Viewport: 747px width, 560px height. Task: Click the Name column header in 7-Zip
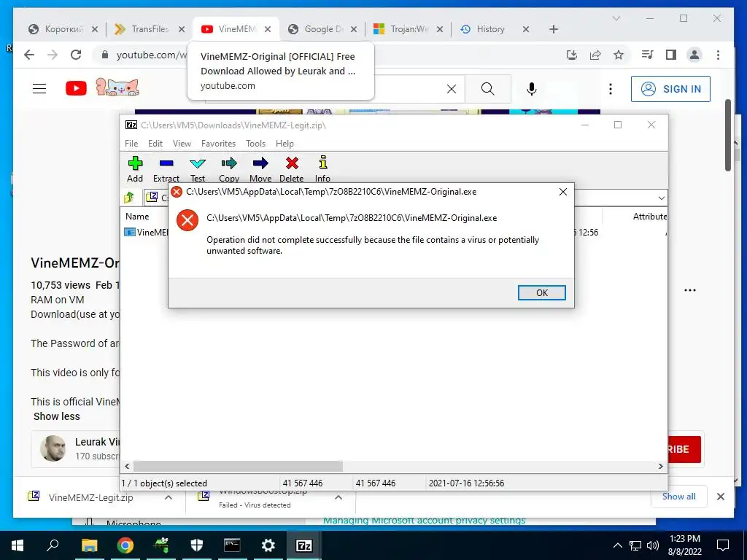click(x=137, y=216)
